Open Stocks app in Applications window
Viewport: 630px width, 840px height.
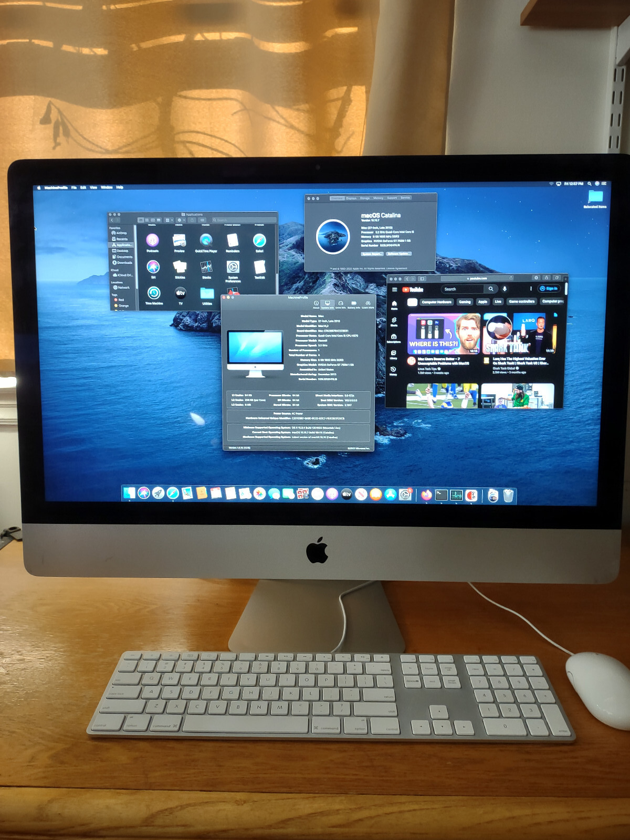coord(206,267)
